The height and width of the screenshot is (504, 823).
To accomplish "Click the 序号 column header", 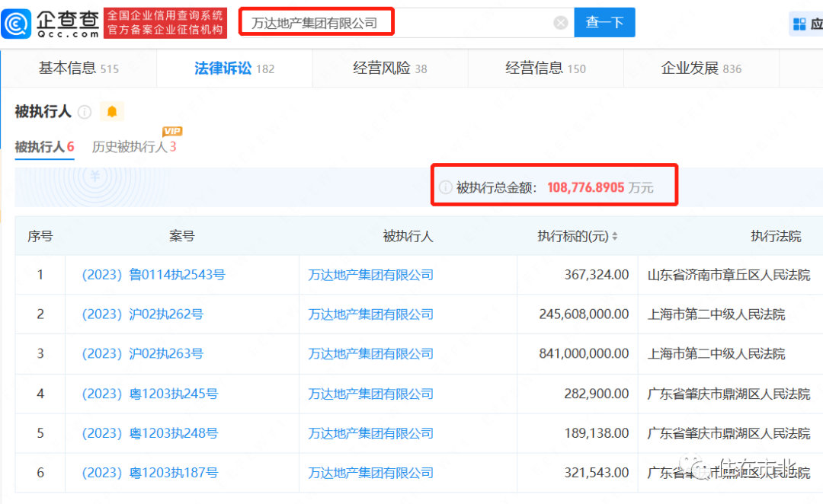I will point(40,236).
